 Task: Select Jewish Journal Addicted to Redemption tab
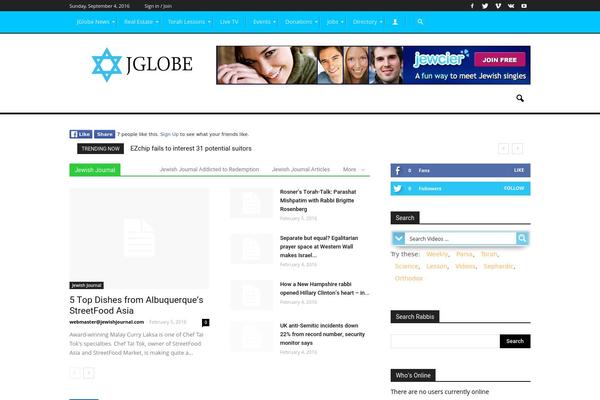coord(209,169)
